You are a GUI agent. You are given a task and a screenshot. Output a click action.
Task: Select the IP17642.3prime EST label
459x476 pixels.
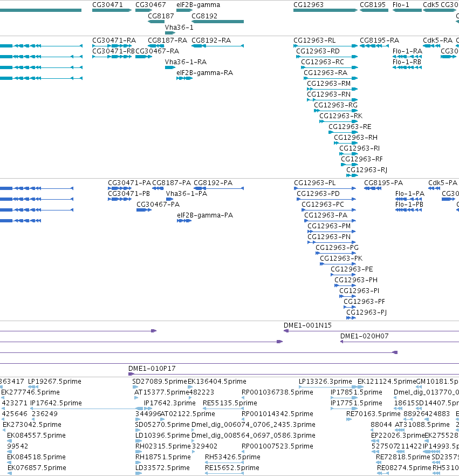coord(169,403)
